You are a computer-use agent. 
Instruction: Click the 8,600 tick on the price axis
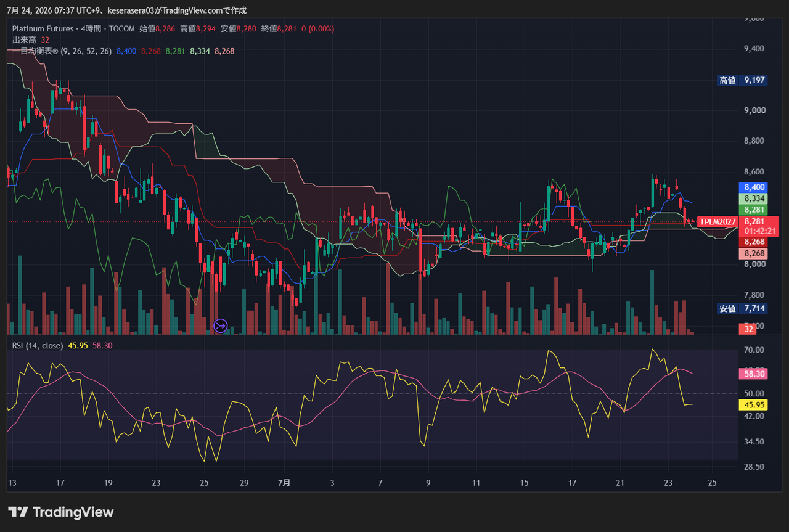[754, 172]
